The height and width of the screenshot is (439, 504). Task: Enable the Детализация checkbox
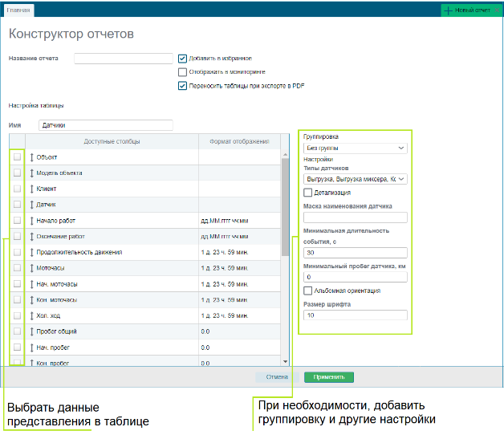tap(307, 193)
